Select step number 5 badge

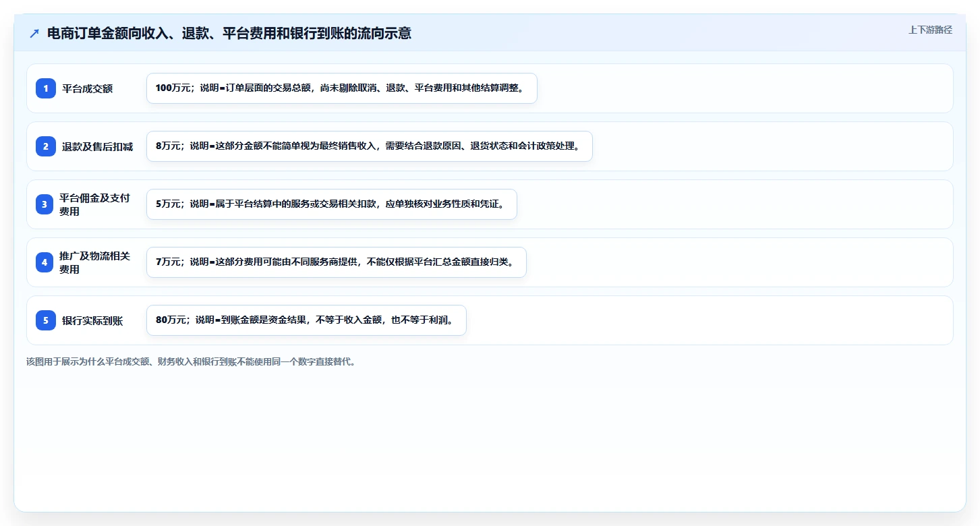46,320
